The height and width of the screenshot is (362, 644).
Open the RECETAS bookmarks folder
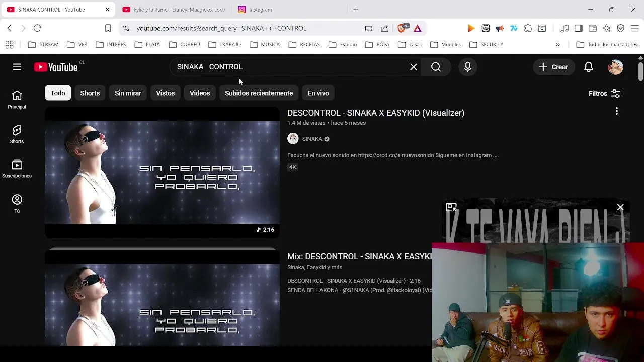(x=304, y=44)
